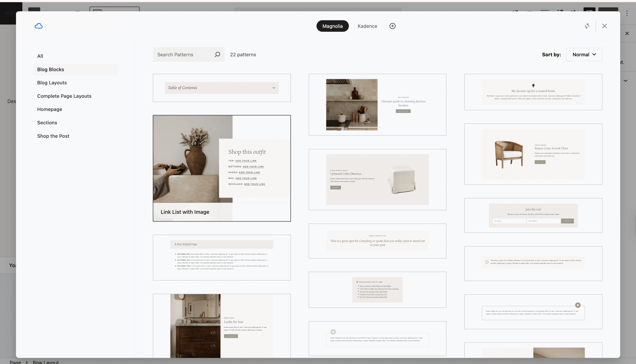Select the Blog Layouts category
This screenshot has height=364, width=636.
coord(52,83)
